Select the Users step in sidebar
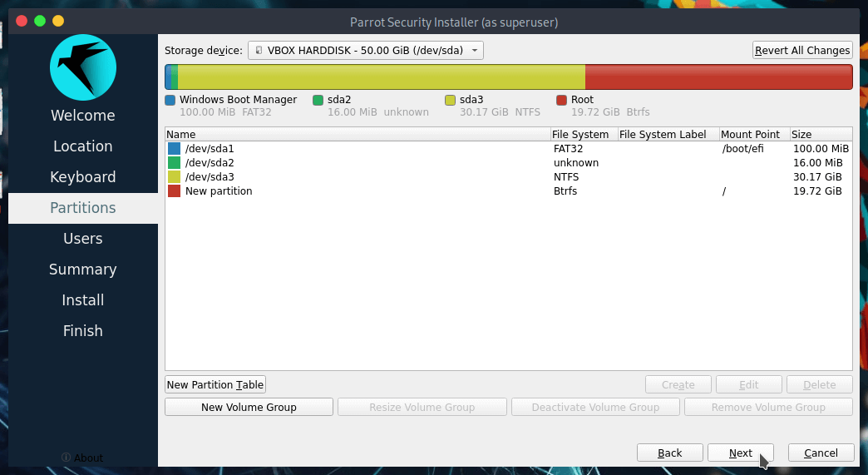Viewport: 868px width, 475px height. pos(83,239)
